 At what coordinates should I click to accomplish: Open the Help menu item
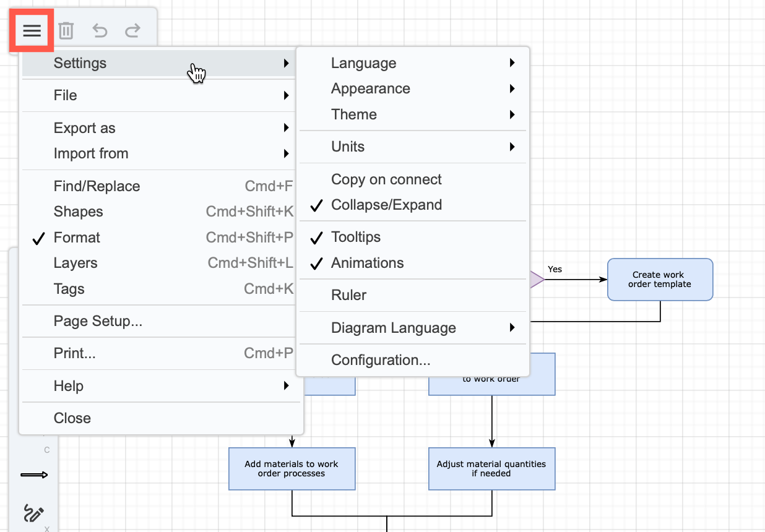(x=68, y=385)
